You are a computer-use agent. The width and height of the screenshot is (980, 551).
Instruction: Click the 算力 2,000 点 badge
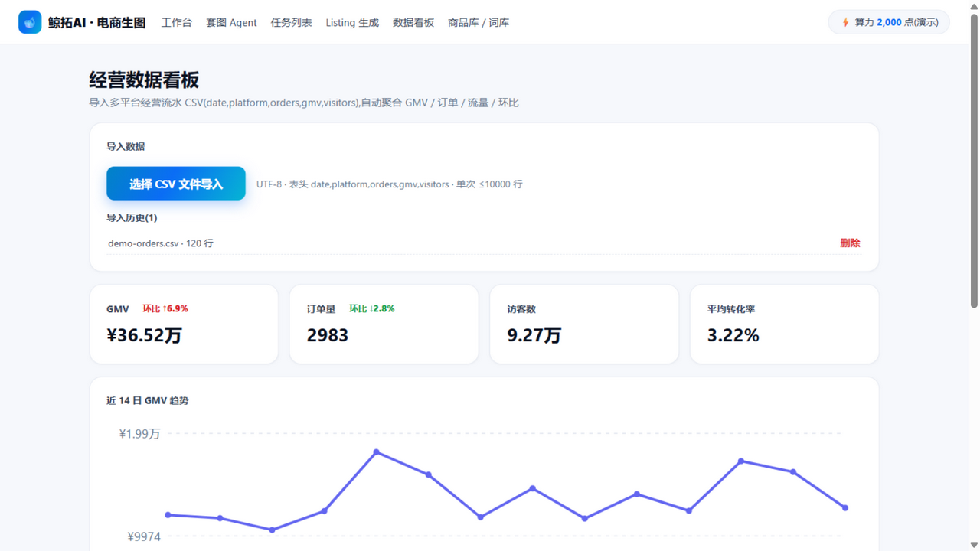pyautogui.click(x=889, y=22)
